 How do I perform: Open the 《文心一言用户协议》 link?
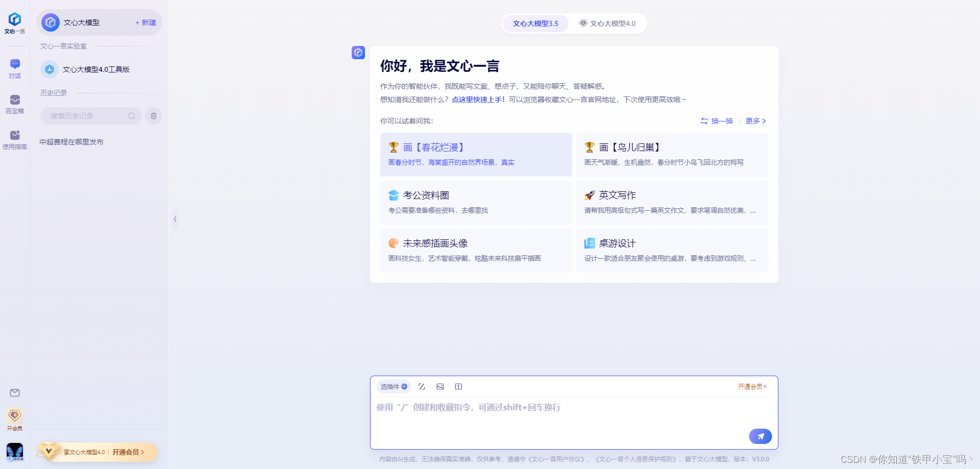tap(555, 459)
